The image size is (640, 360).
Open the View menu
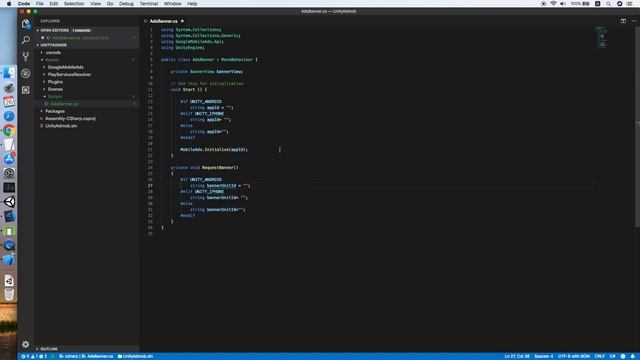pos(95,4)
